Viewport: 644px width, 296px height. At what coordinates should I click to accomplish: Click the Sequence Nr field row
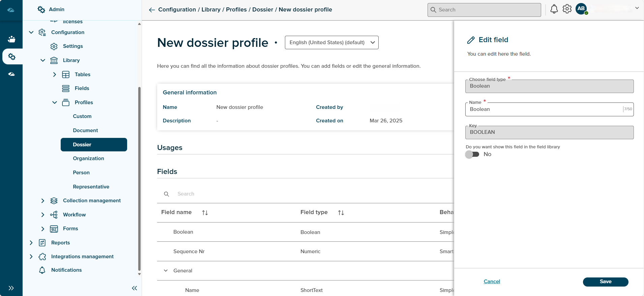tap(305, 251)
